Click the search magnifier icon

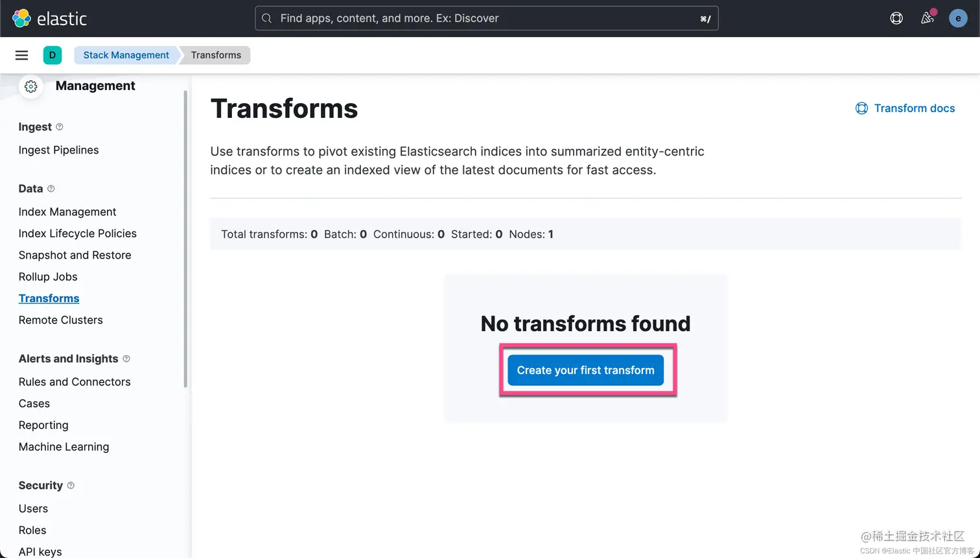(266, 19)
